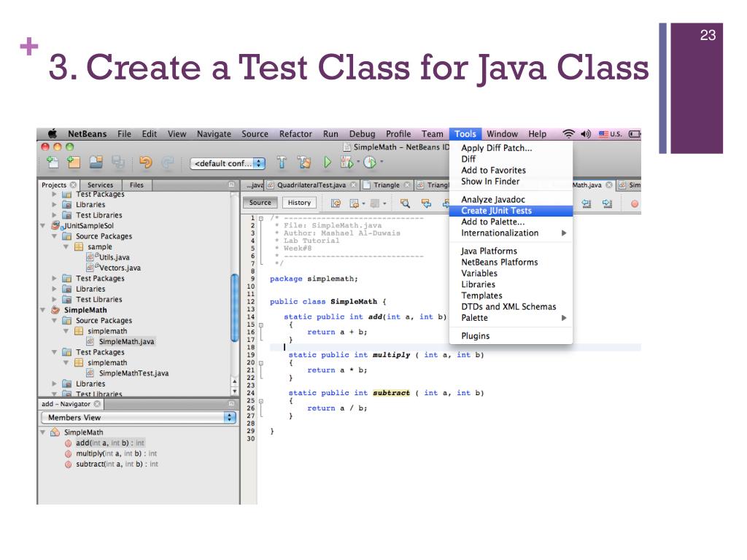Click the Open Project toolbar icon
Viewport: 747px width, 560px height.
click(x=96, y=163)
